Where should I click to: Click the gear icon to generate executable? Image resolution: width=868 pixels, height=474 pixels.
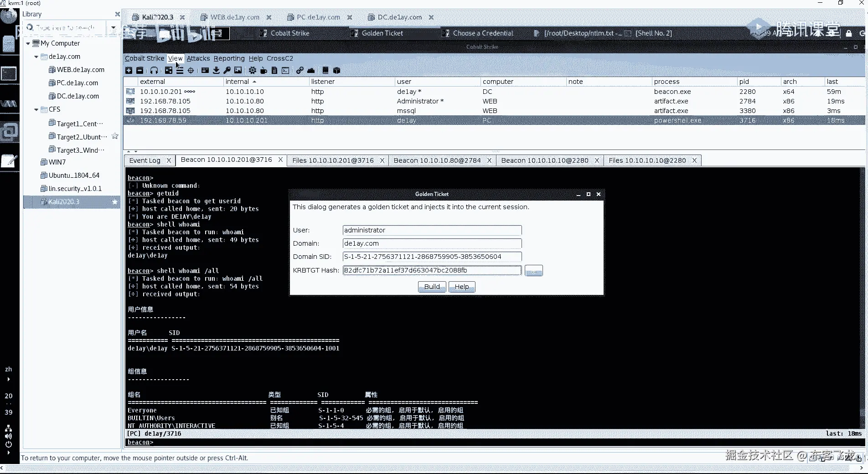253,70
